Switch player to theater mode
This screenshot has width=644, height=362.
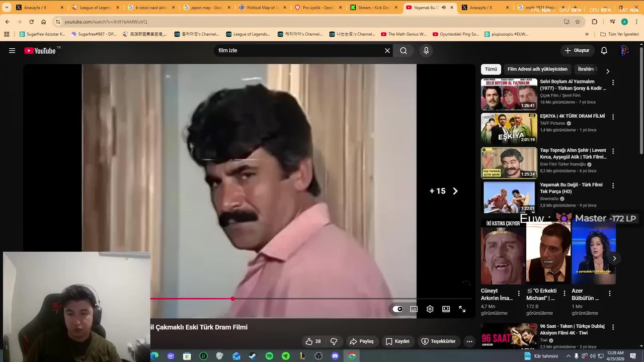(x=446, y=309)
